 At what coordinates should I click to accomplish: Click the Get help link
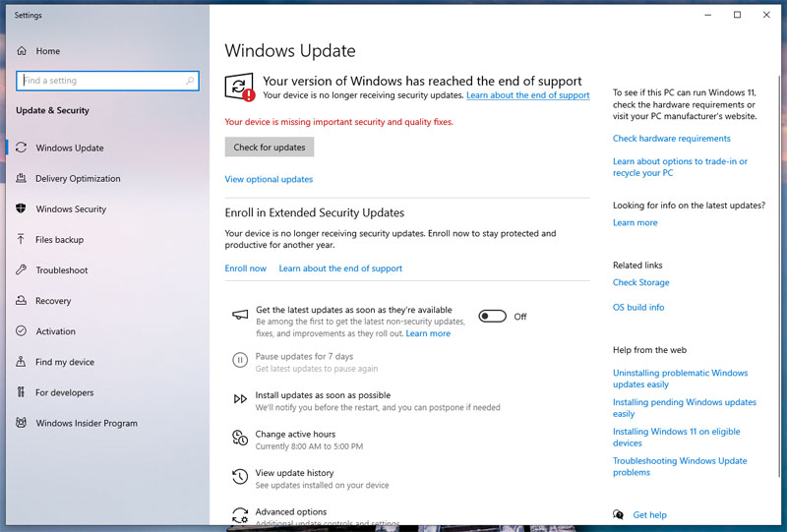click(x=649, y=515)
